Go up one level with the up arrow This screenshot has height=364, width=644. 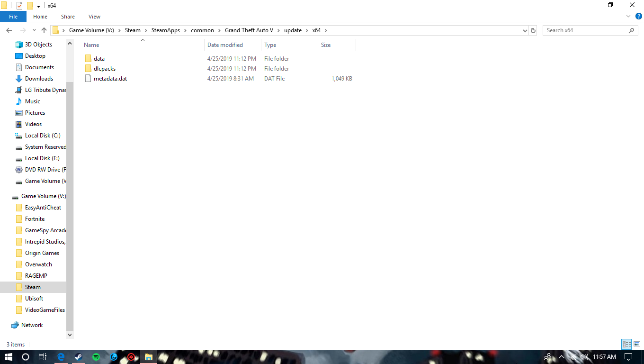coord(44,30)
